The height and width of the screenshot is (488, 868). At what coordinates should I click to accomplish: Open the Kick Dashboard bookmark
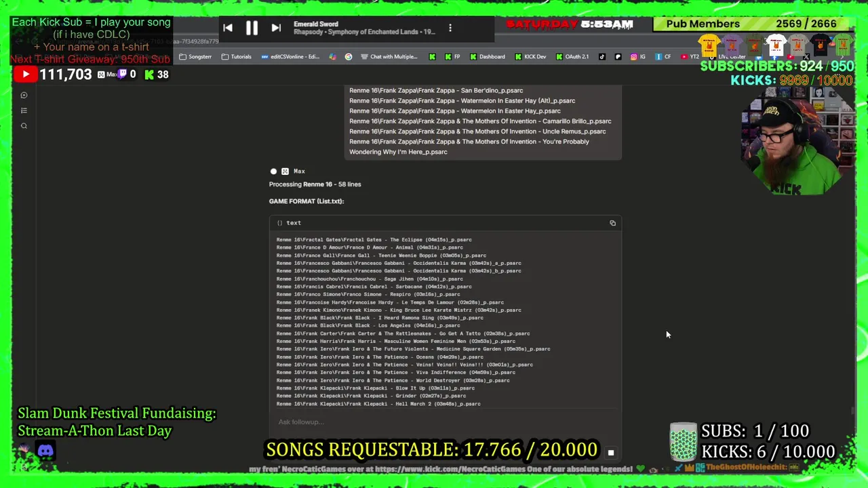click(487, 57)
